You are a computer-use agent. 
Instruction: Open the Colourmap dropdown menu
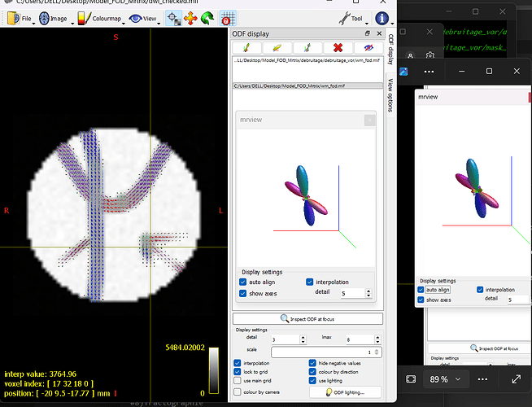coord(101,17)
